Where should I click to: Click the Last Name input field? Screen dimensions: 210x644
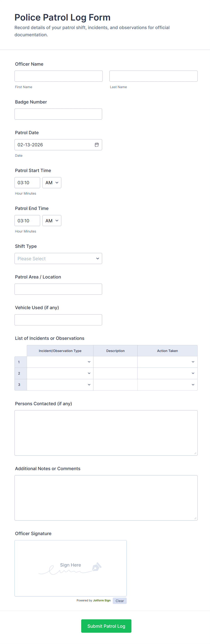[x=153, y=76]
